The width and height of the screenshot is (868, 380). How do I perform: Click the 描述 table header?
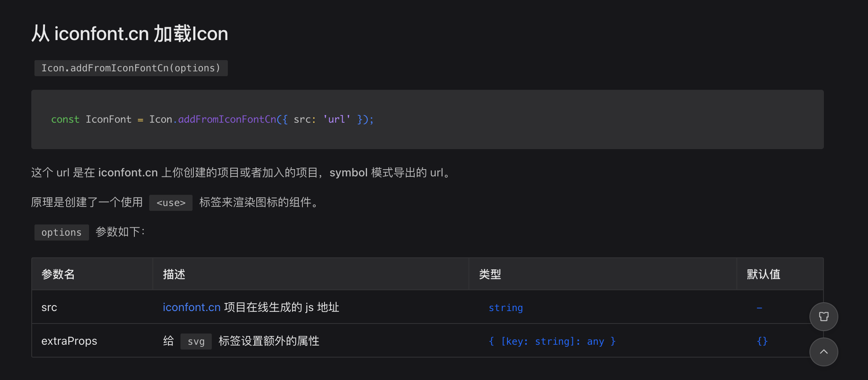[174, 274]
